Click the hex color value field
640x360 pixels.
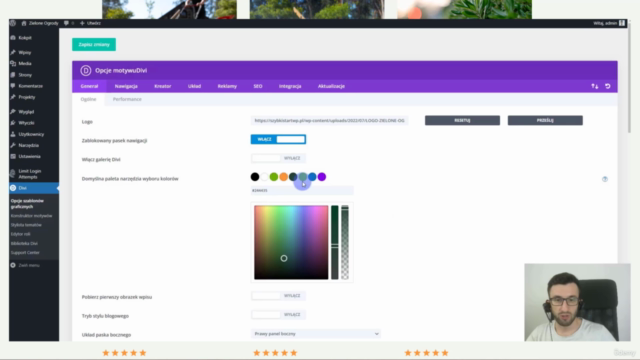pos(302,191)
